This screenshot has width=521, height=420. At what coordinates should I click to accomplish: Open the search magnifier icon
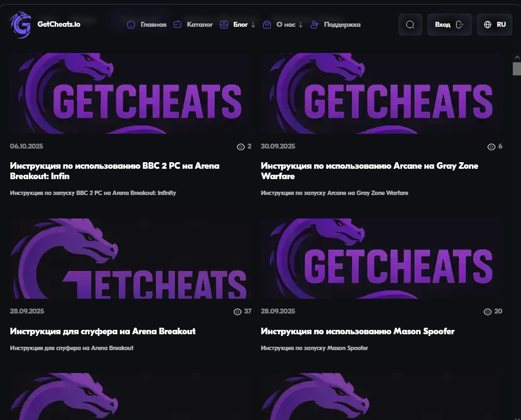click(x=410, y=25)
